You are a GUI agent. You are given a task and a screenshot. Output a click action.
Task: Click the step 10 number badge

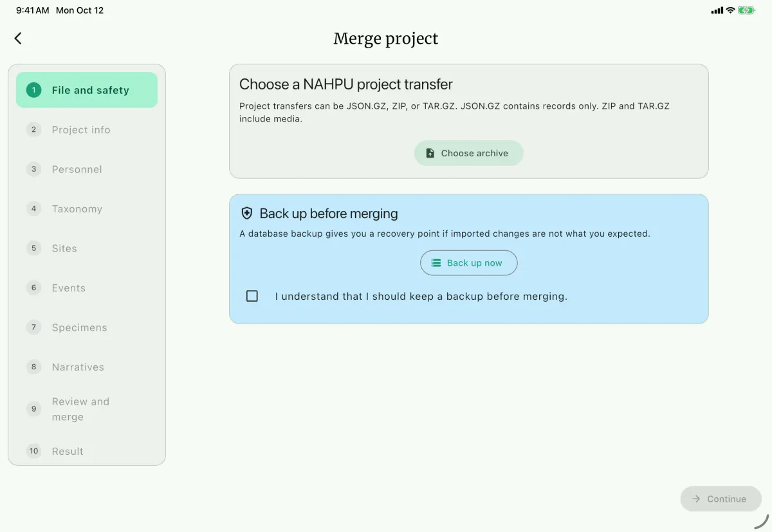coord(34,451)
